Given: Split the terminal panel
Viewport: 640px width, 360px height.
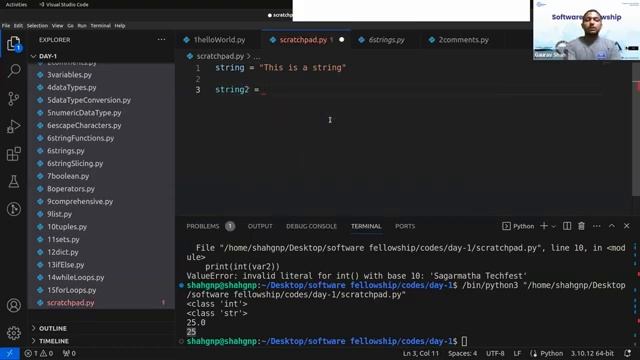Looking at the screenshot, I should (567, 226).
